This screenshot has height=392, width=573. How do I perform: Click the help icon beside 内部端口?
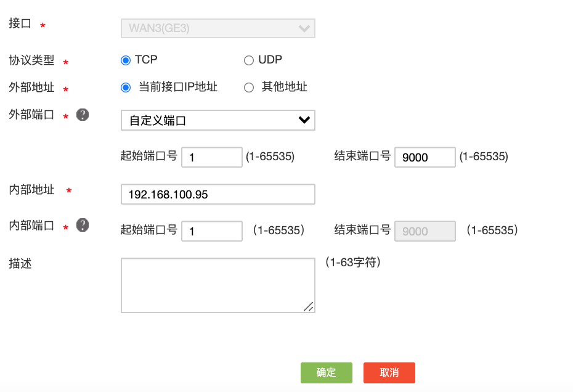pos(83,226)
